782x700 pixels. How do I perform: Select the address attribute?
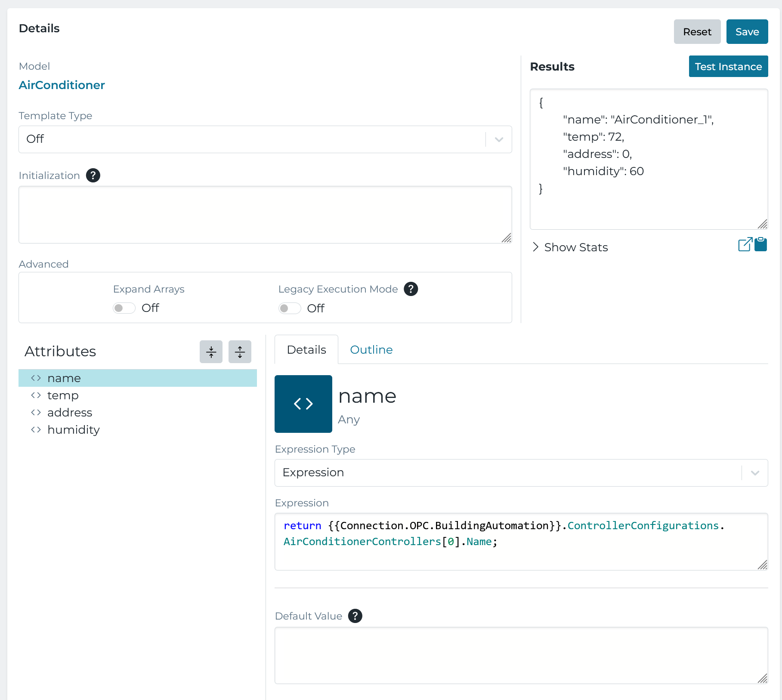tap(70, 412)
